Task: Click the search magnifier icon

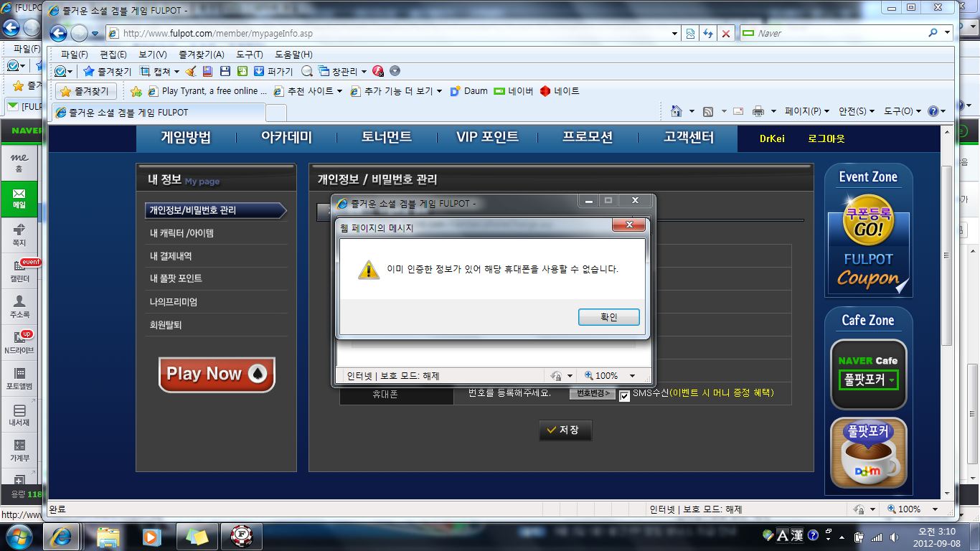Action: point(933,33)
